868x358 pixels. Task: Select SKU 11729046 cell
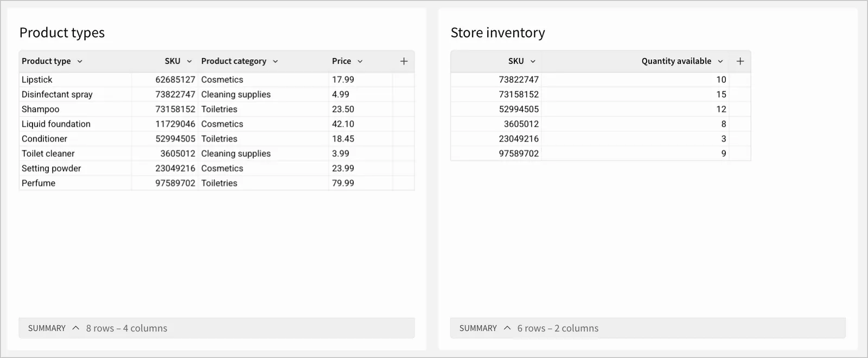[165, 124]
